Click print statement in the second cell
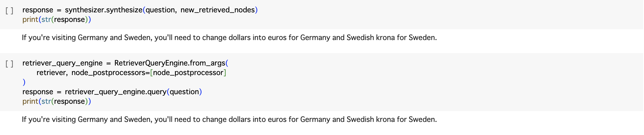 (x=30, y=101)
